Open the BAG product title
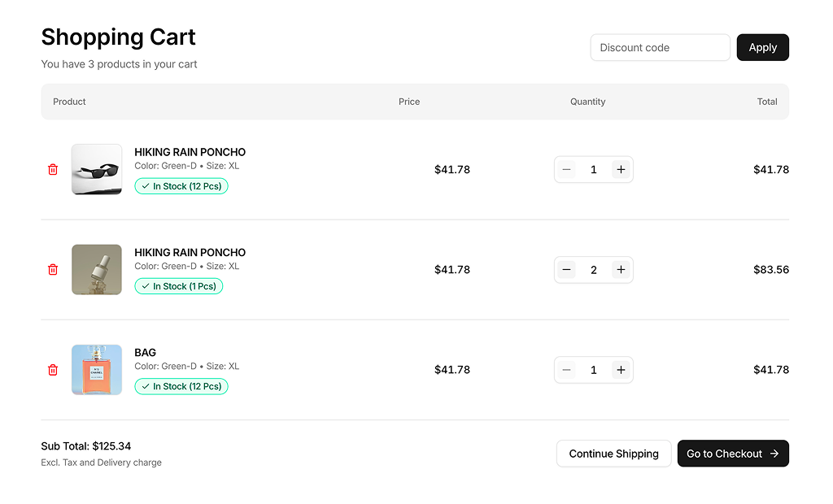This screenshot has width=833, height=504. (145, 352)
